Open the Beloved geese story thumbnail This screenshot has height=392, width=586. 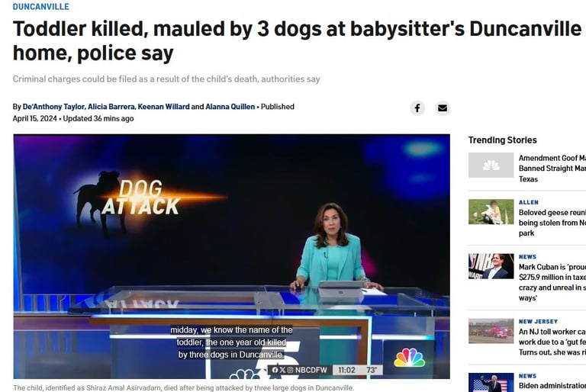[x=491, y=212]
